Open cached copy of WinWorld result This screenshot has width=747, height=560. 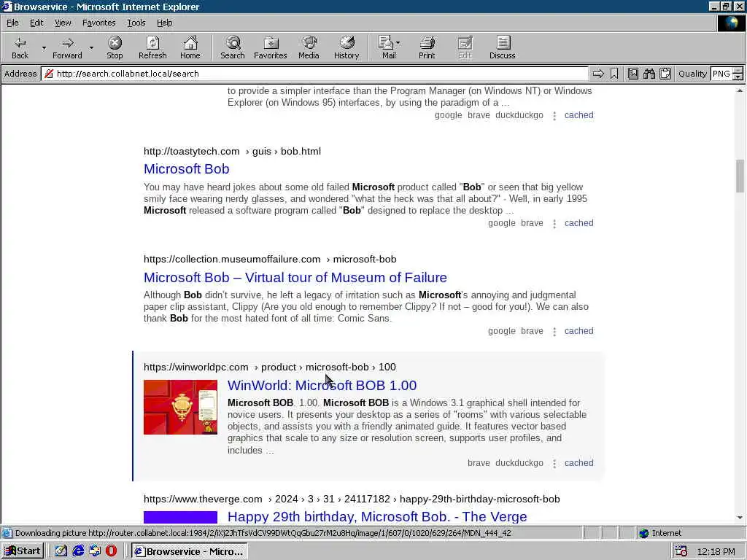578,463
